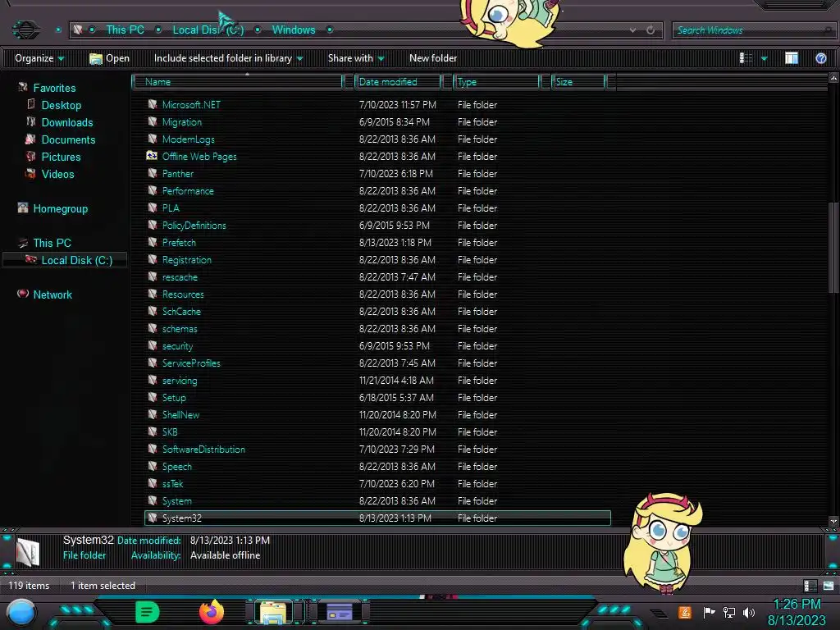Viewport: 840px width, 630px height.
Task: Click the Panther folder icon
Action: [153, 173]
